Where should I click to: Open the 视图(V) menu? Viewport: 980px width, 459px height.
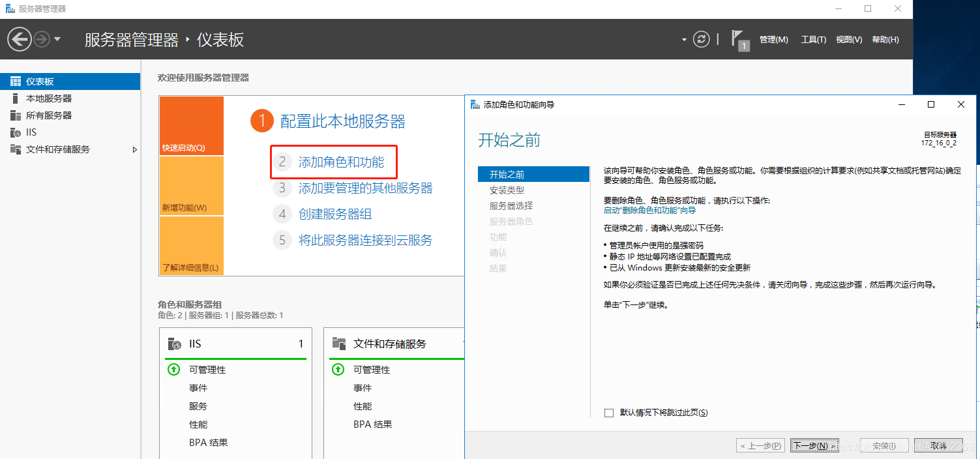pyautogui.click(x=849, y=40)
